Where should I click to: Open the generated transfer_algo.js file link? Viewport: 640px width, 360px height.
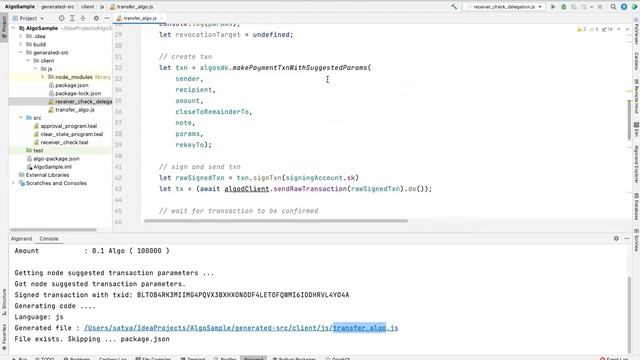coord(241,328)
